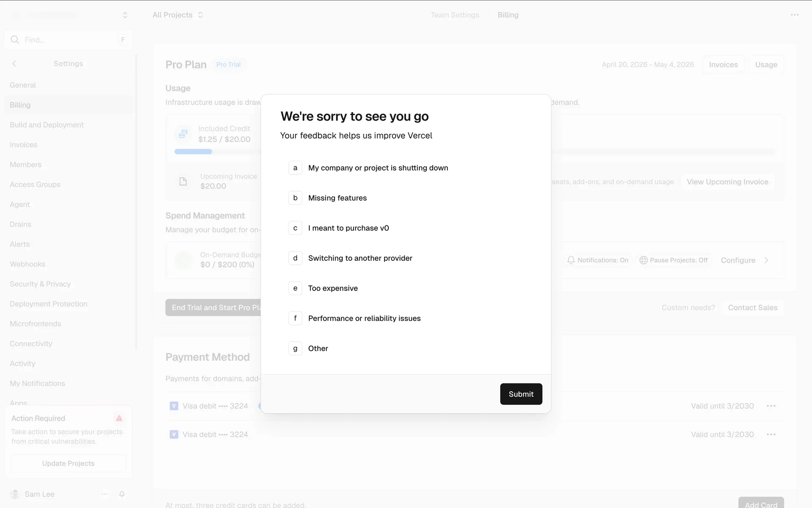Focus the Find search field
The image size is (812, 508).
click(69, 40)
